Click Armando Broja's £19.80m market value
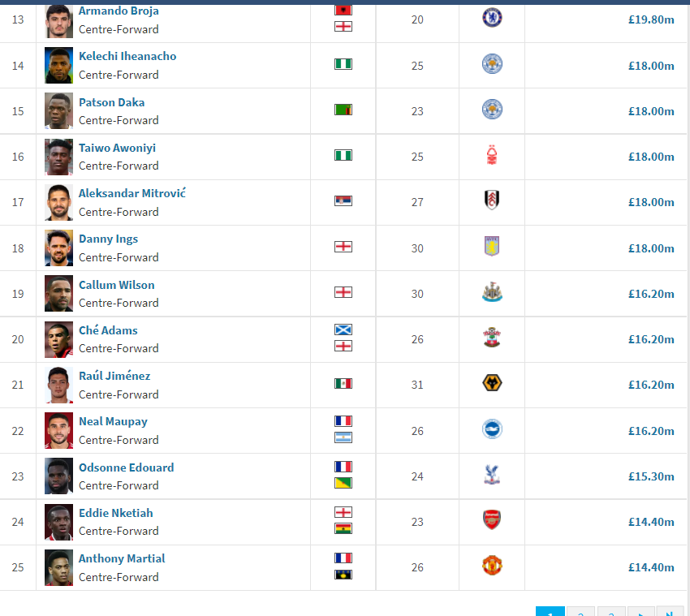This screenshot has height=616, width=690. (651, 19)
